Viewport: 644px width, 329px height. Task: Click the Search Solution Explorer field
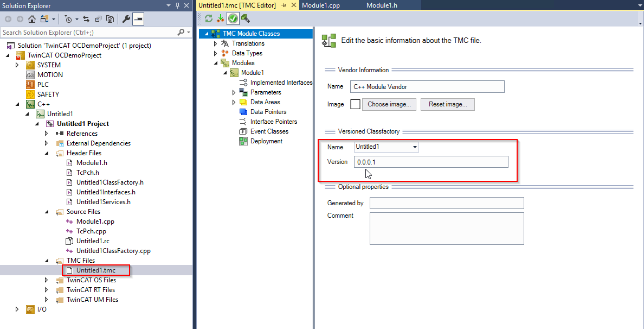point(88,32)
